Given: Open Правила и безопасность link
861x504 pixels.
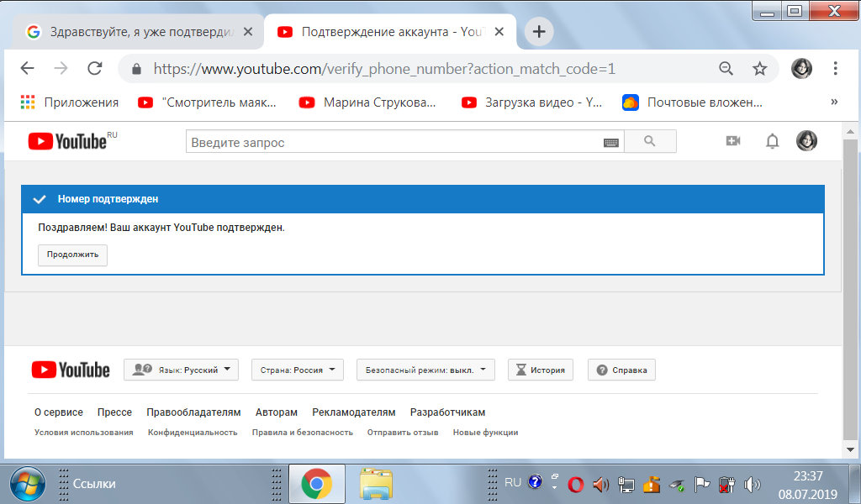Looking at the screenshot, I should point(303,432).
